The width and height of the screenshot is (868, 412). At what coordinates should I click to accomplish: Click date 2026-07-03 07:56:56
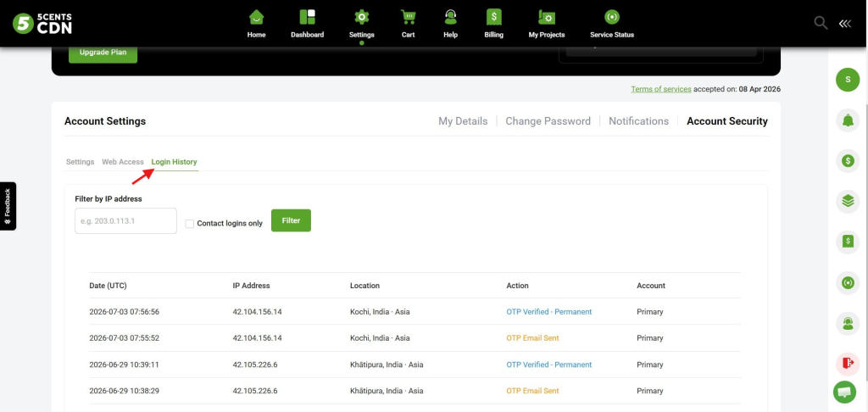point(124,312)
